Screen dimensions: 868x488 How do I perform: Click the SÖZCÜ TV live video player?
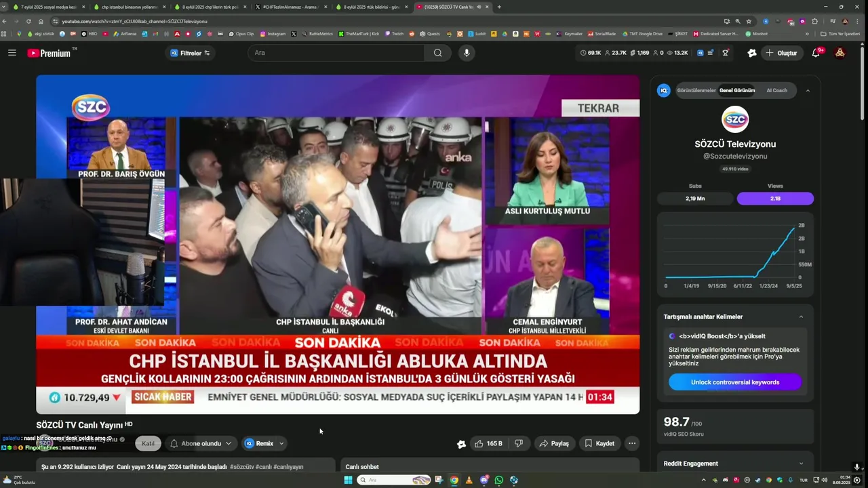[338, 244]
